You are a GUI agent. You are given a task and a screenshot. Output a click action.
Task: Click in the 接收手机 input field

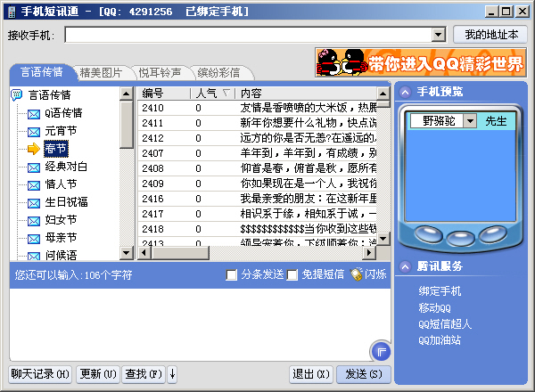pos(249,35)
